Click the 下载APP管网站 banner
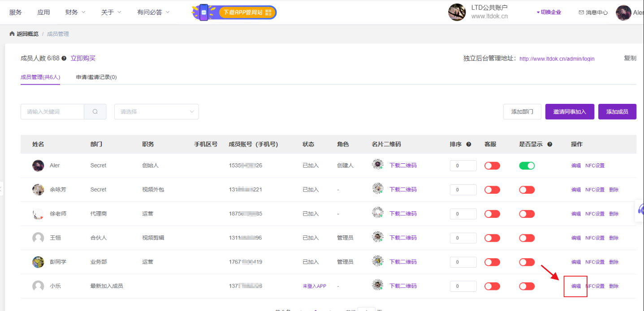This screenshot has width=644, height=311. (x=234, y=12)
